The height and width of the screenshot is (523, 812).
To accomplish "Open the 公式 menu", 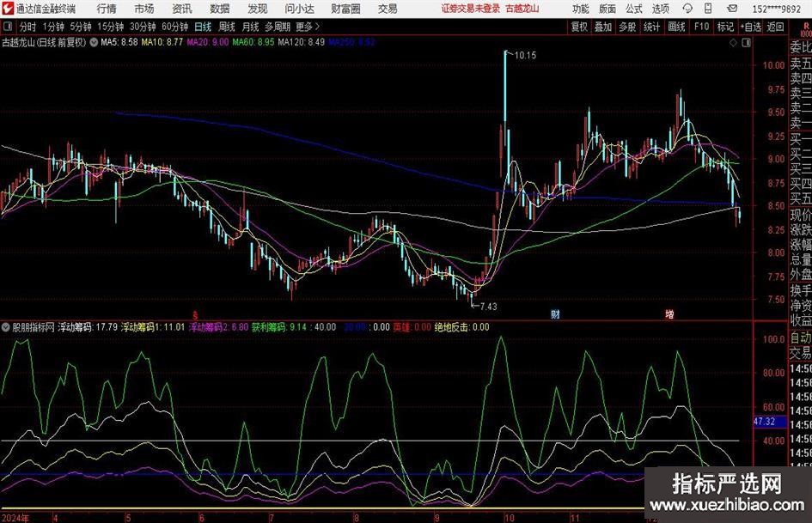I will coord(634,9).
